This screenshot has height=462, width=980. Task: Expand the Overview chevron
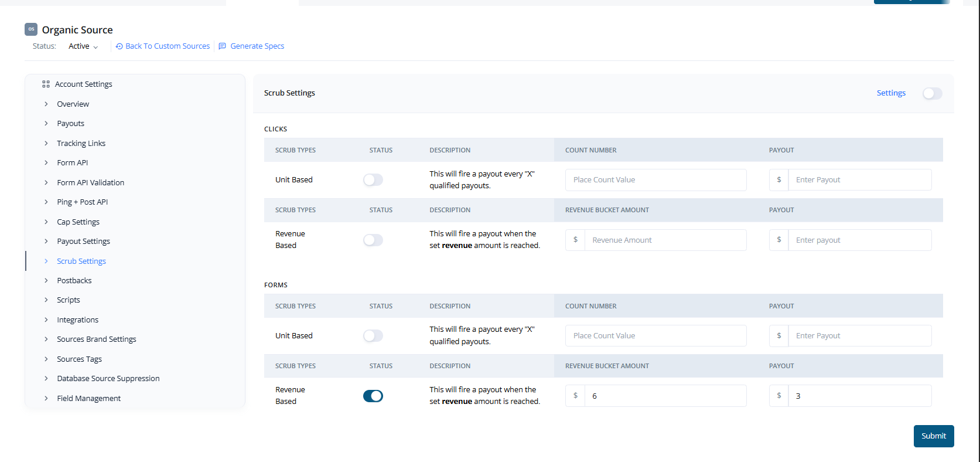tap(46, 104)
